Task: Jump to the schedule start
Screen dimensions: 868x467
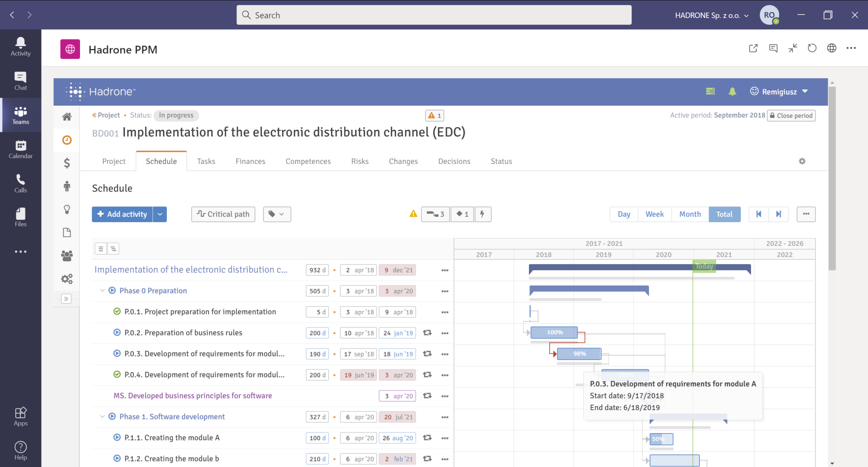Action: (x=759, y=214)
